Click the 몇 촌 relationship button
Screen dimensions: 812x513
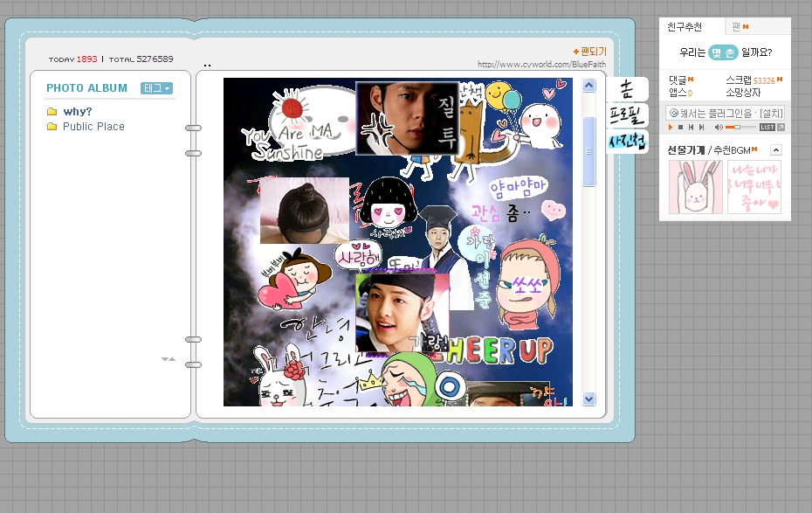723,52
